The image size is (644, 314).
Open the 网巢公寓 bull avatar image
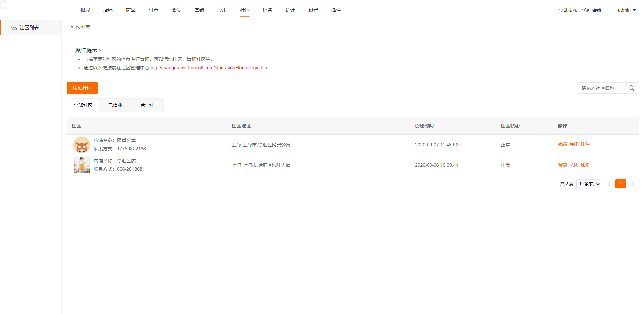(x=82, y=145)
